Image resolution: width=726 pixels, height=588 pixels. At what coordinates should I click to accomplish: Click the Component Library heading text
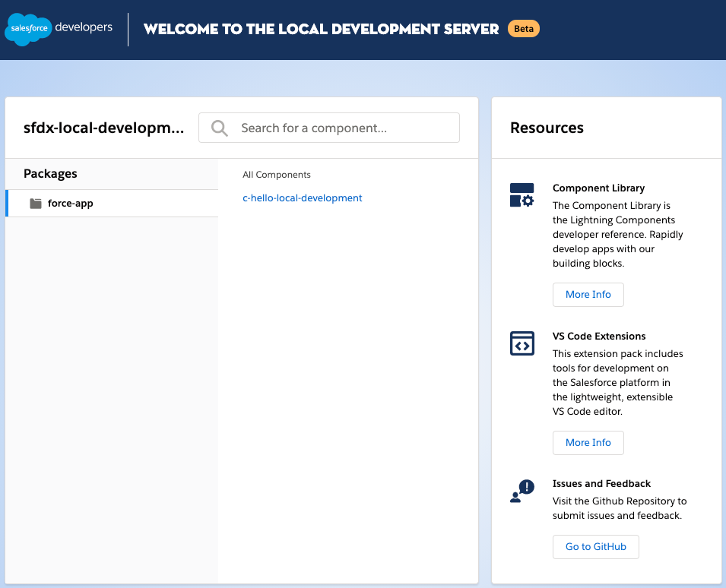[x=598, y=188]
